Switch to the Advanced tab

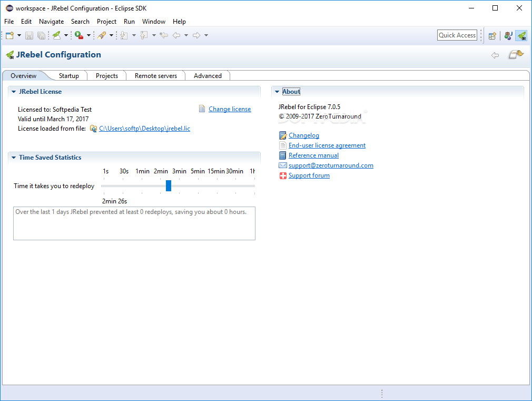coord(208,76)
